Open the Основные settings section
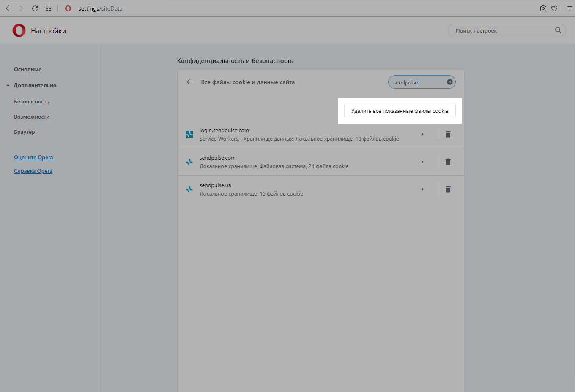This screenshot has width=575, height=392. pos(28,69)
